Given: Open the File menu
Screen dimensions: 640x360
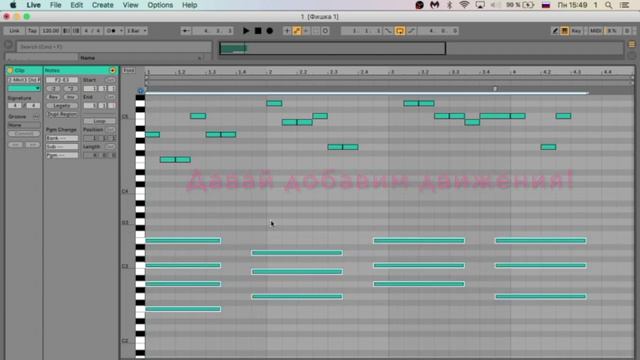Looking at the screenshot, I should (x=55, y=5).
